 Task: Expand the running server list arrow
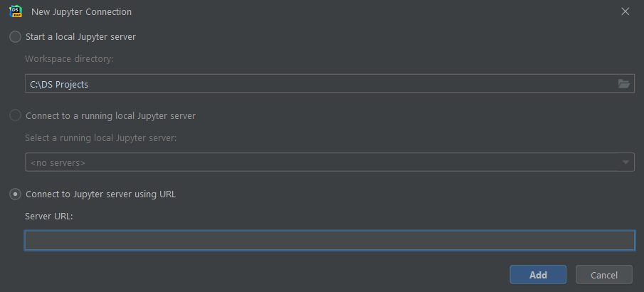coord(625,162)
